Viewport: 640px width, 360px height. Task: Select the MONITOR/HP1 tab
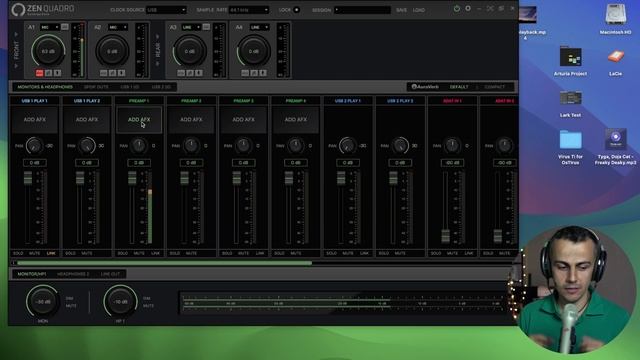[x=31, y=274]
